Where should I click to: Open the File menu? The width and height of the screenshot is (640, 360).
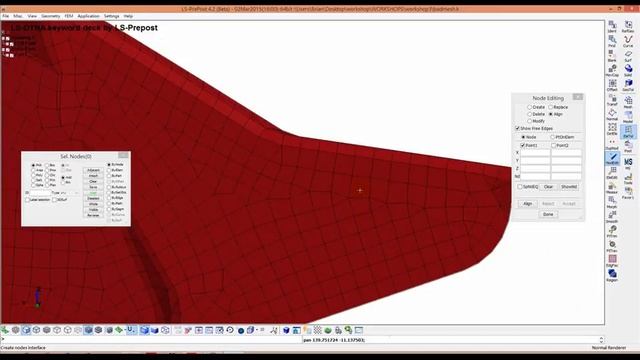(5, 16)
